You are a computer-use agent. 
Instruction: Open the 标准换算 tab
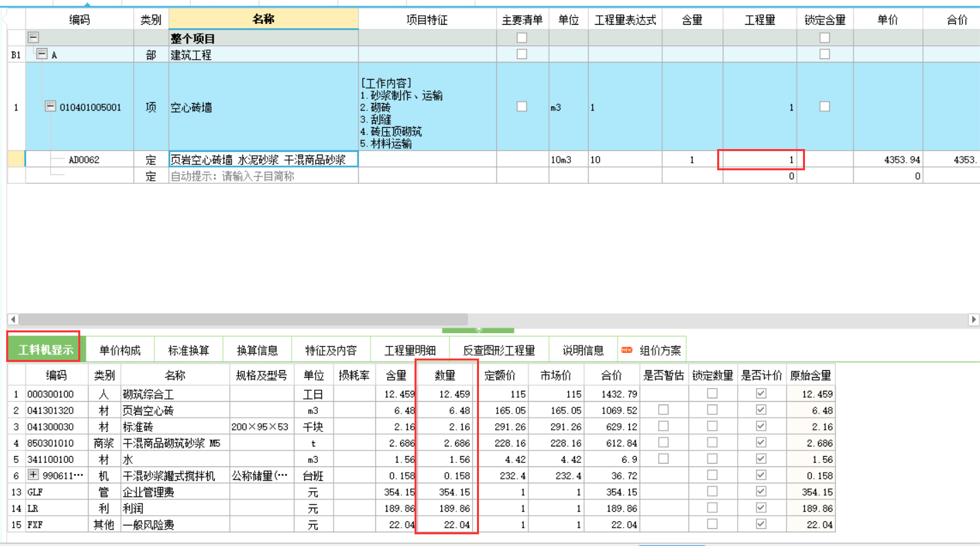189,350
